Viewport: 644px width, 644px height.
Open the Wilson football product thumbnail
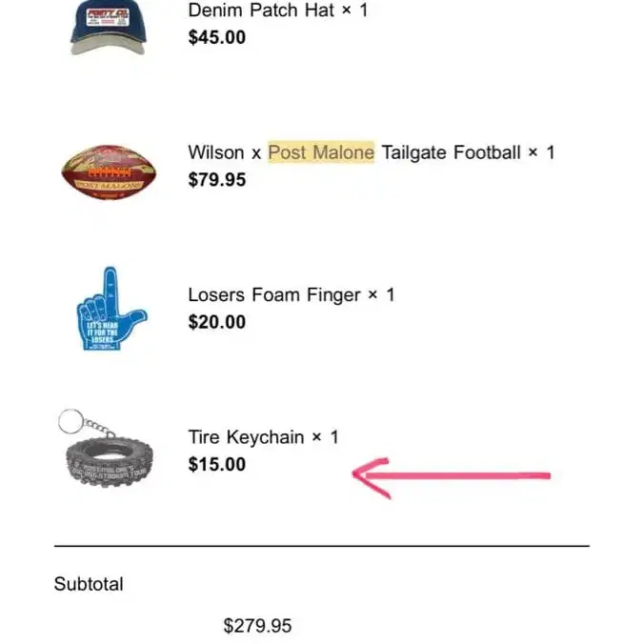tap(109, 170)
